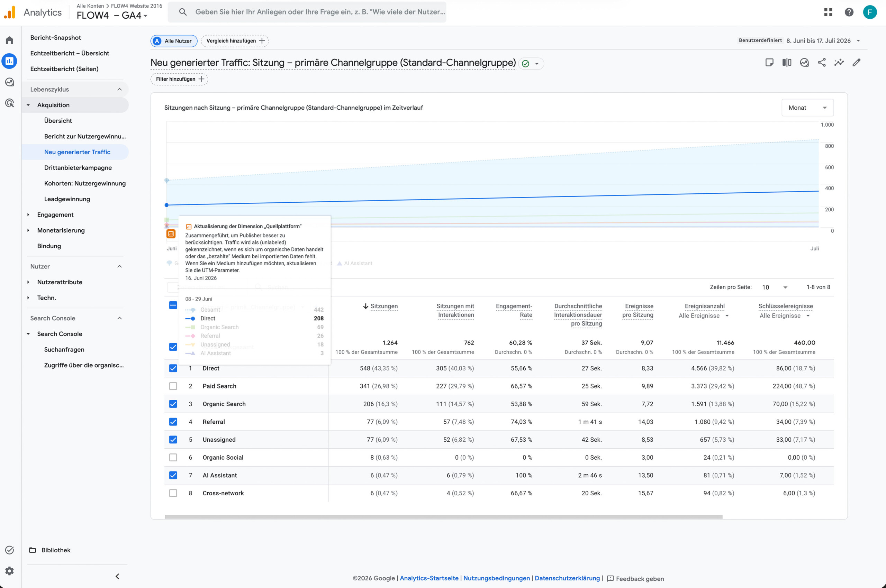Share this report icon
Viewport: 886px width, 588px height.
point(822,63)
